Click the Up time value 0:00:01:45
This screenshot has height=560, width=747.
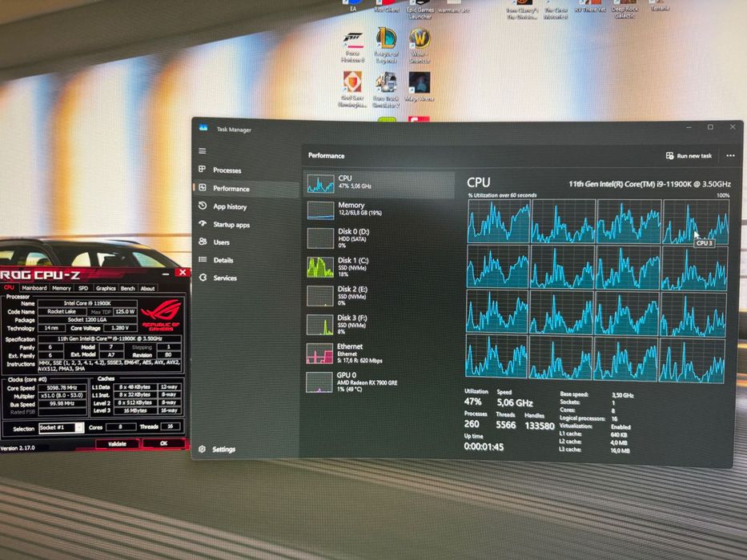484,446
